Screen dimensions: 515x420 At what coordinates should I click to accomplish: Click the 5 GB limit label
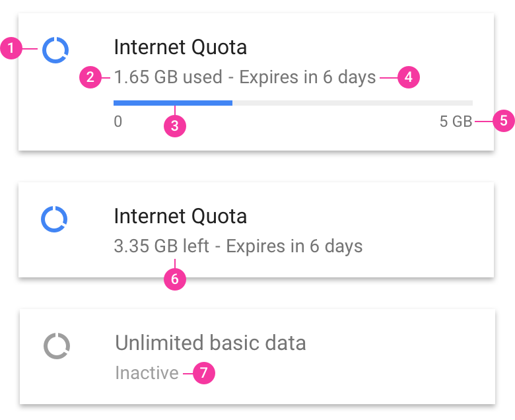tap(456, 122)
